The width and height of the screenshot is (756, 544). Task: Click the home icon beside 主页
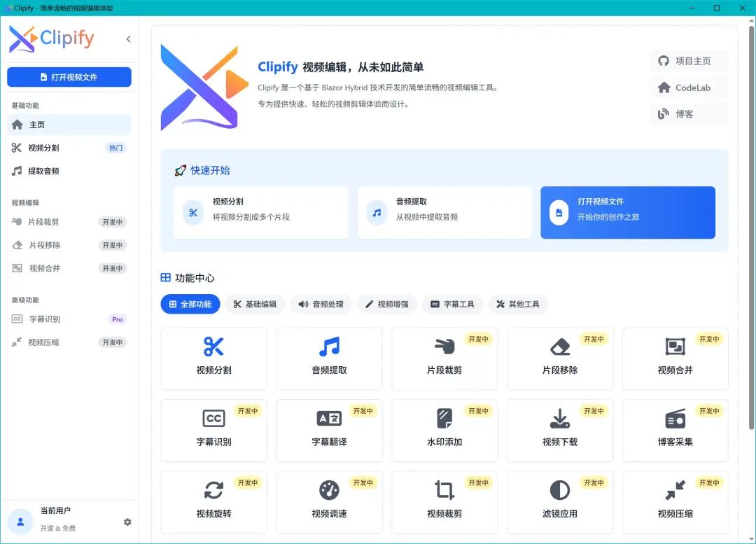click(x=17, y=125)
